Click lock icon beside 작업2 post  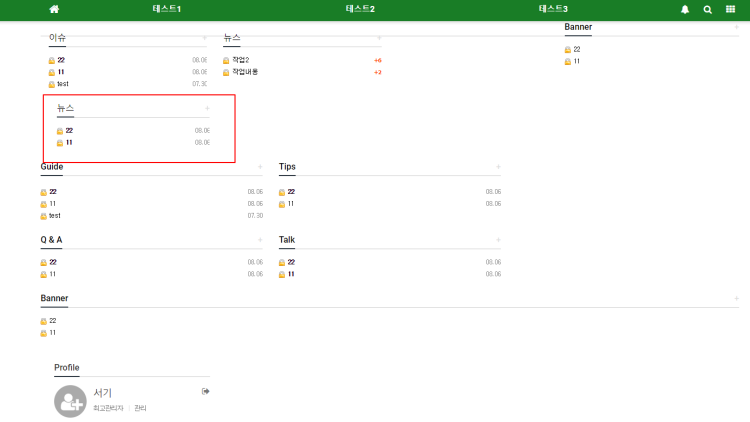pyautogui.click(x=226, y=60)
